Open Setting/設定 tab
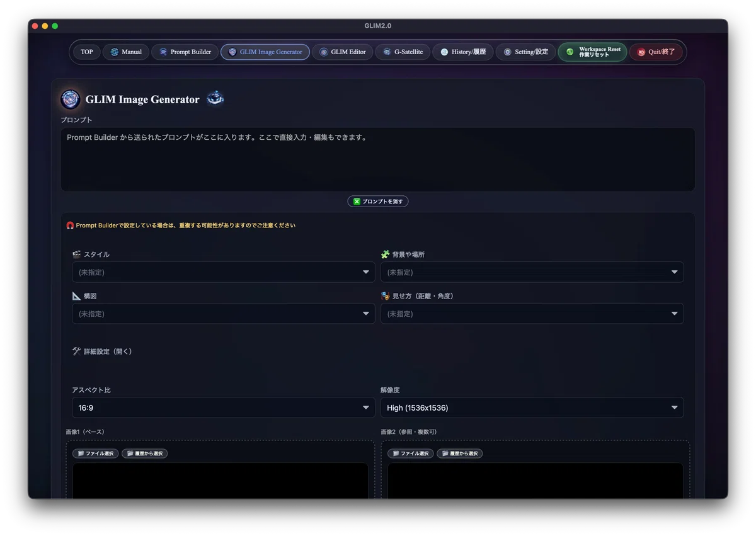Image resolution: width=756 pixels, height=536 pixels. (x=526, y=52)
